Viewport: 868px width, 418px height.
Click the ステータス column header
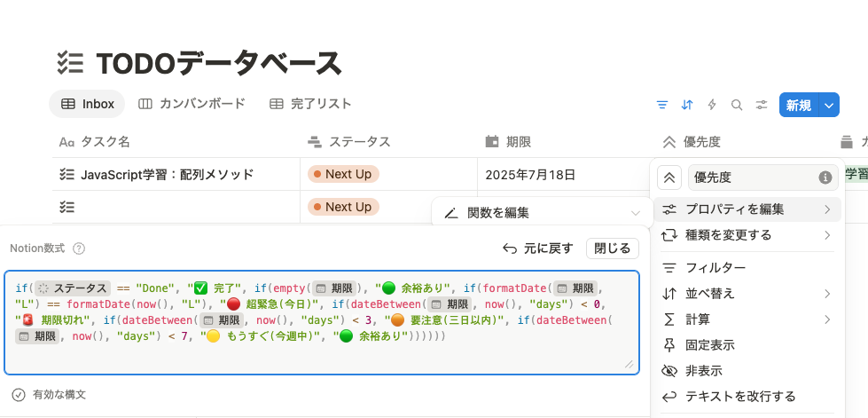click(x=349, y=142)
